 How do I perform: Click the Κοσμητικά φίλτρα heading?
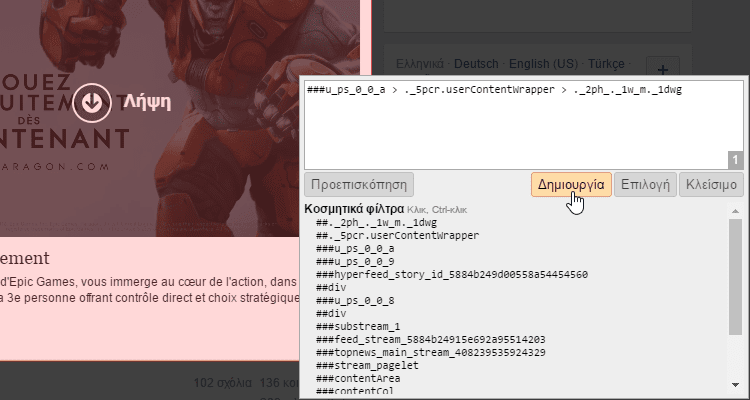(x=354, y=209)
